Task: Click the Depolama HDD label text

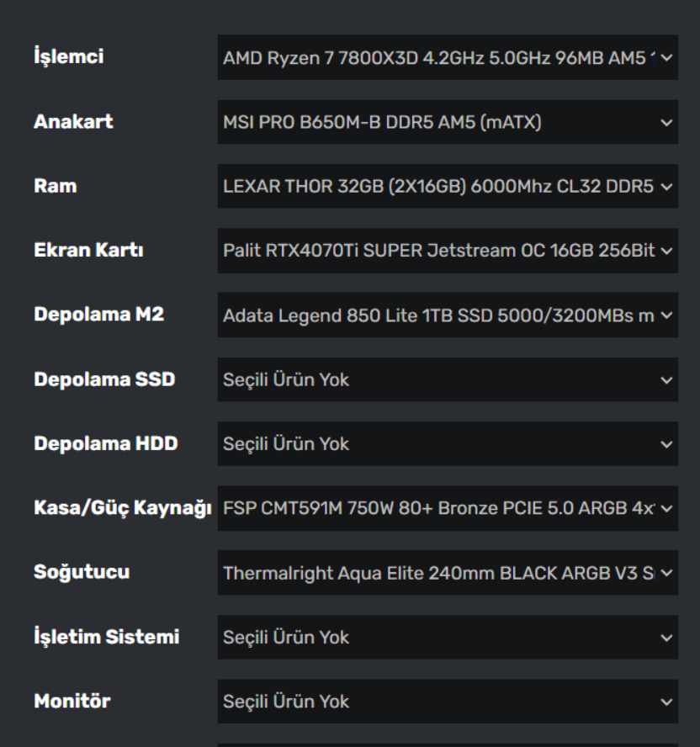Action: point(105,443)
